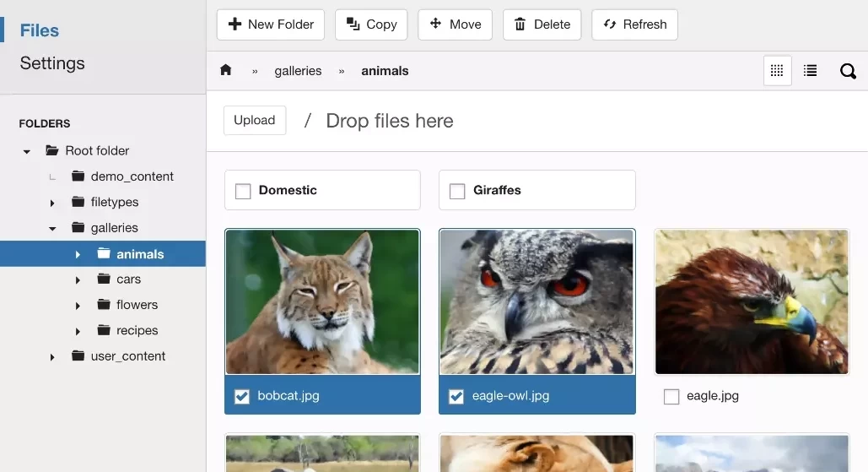Click the Root folder open-folder icon
The width and height of the screenshot is (868, 472).
(52, 150)
